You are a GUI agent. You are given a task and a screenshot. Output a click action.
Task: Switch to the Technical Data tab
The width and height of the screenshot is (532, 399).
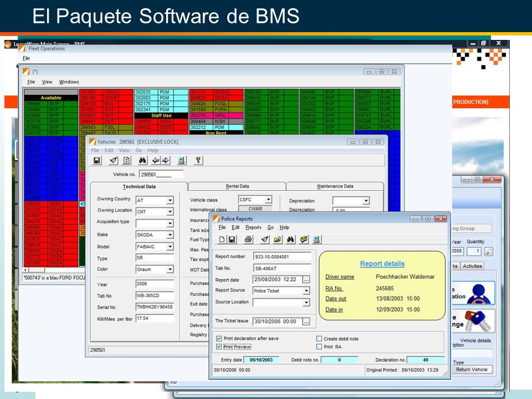tap(139, 187)
